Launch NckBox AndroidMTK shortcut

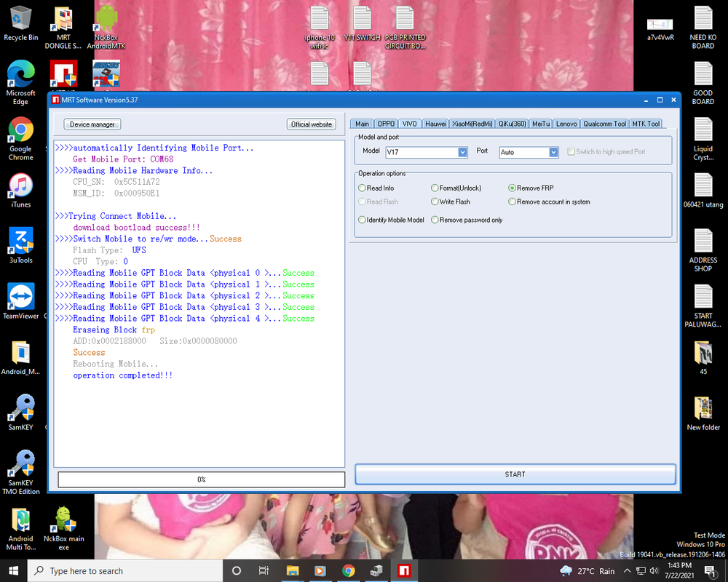coord(106,28)
